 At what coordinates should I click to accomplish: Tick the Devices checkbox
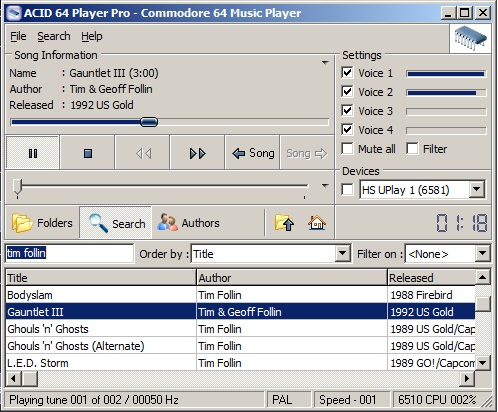click(x=347, y=190)
